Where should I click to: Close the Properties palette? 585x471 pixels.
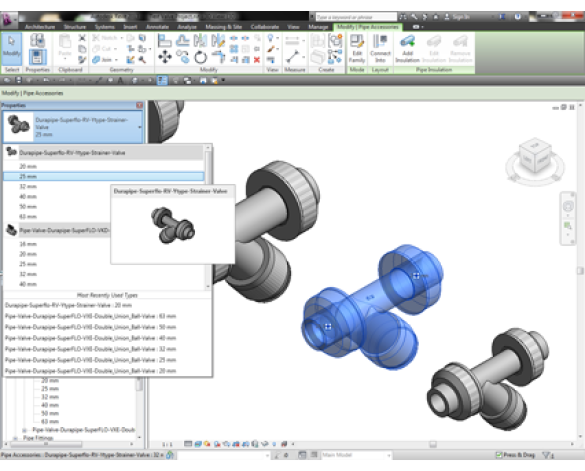(x=139, y=105)
